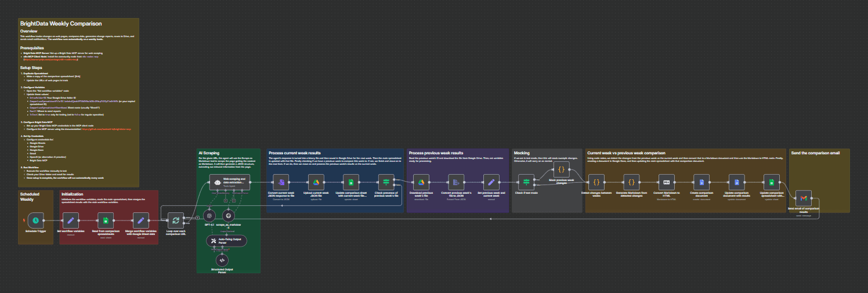Open the Mock previous week changes code node
Screen dimensions: 868x293
[x=561, y=170]
